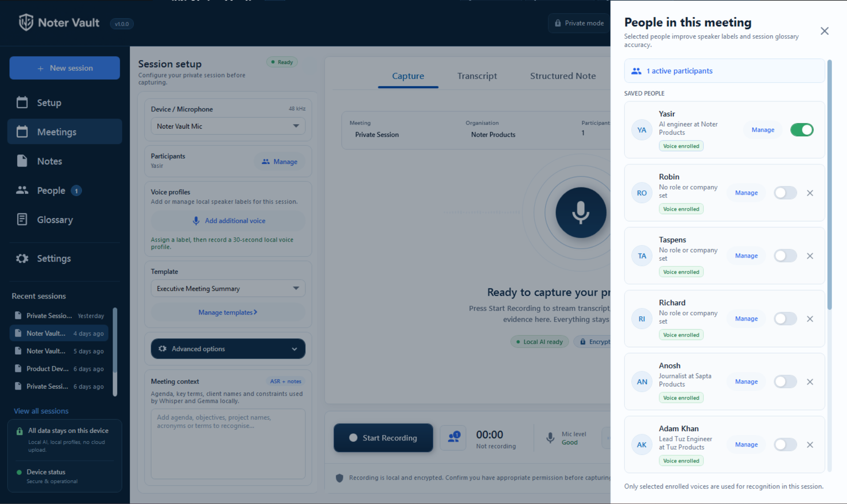
Task: Enable Richard's participant toggle
Action: coord(785,319)
